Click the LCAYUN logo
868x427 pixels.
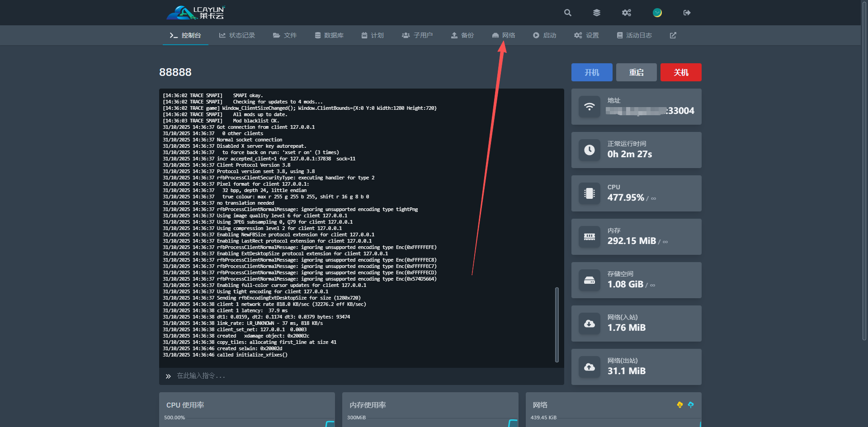[x=196, y=13]
